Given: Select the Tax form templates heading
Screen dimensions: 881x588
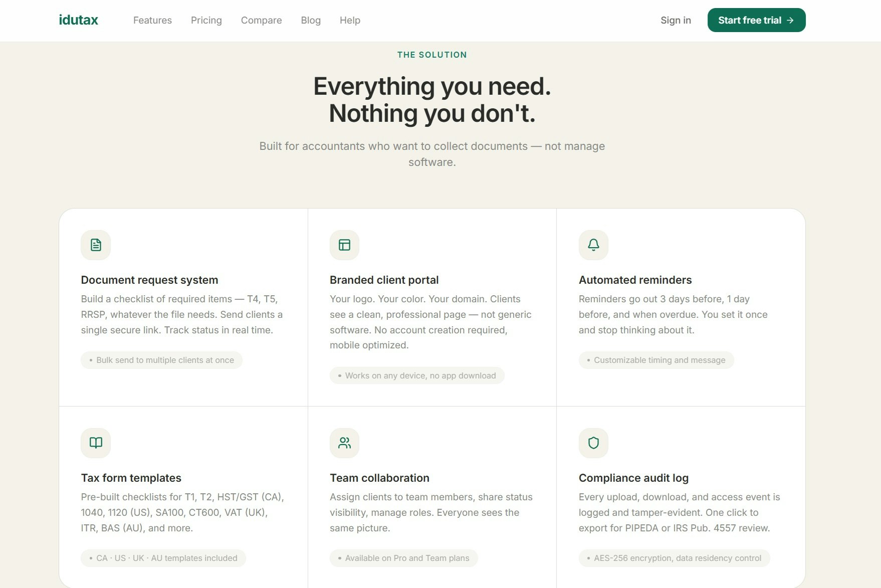Looking at the screenshot, I should click(x=131, y=478).
